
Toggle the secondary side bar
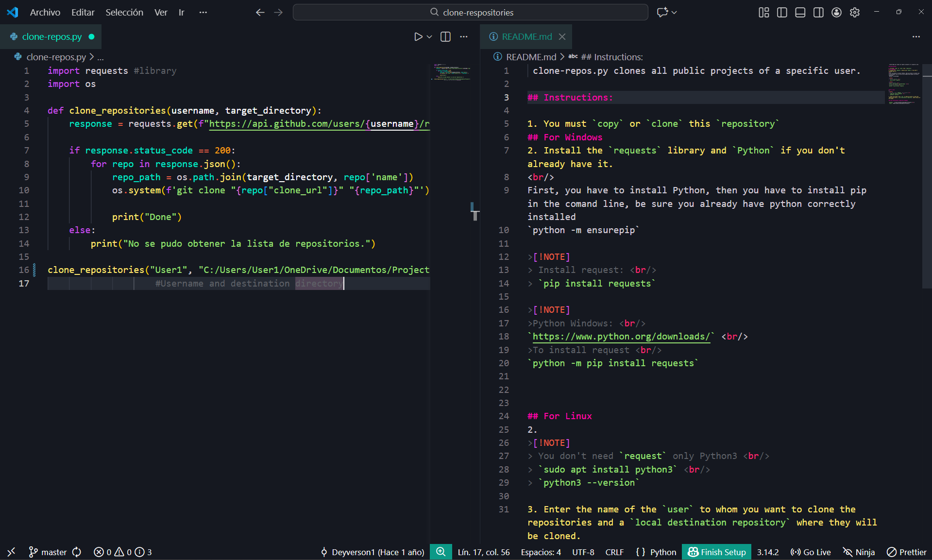pyautogui.click(x=818, y=12)
